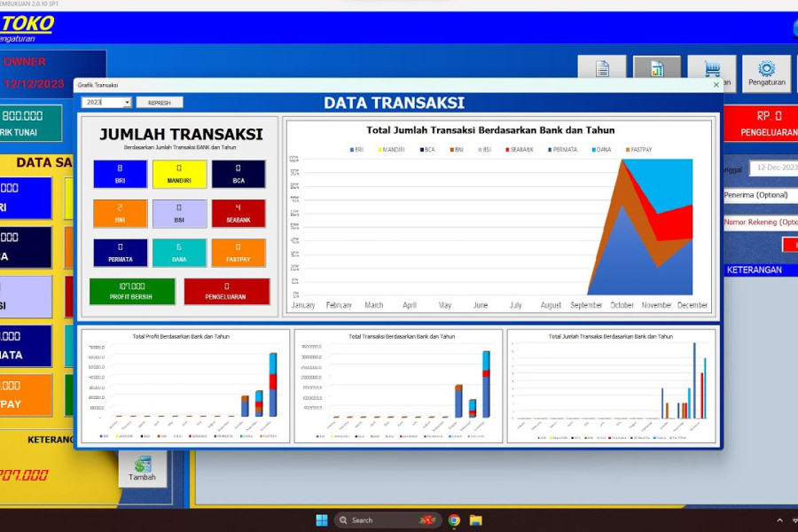Image resolution: width=798 pixels, height=532 pixels.
Task: Click the JUMLAH TRANSAKSI heading
Action: (181, 134)
